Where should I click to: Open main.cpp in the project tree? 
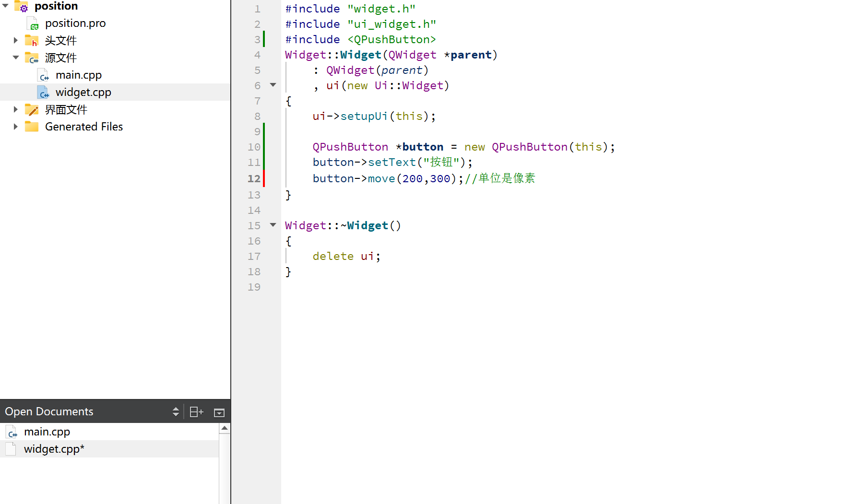(79, 75)
